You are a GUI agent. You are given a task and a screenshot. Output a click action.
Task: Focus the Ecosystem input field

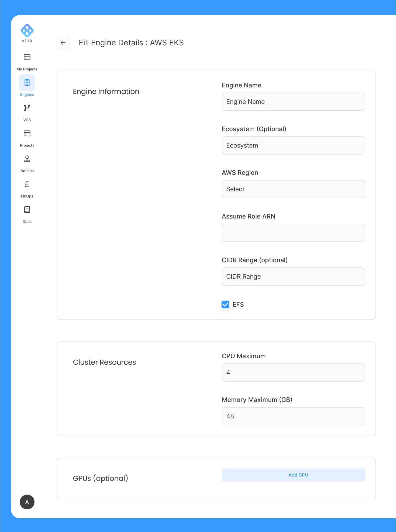click(293, 145)
